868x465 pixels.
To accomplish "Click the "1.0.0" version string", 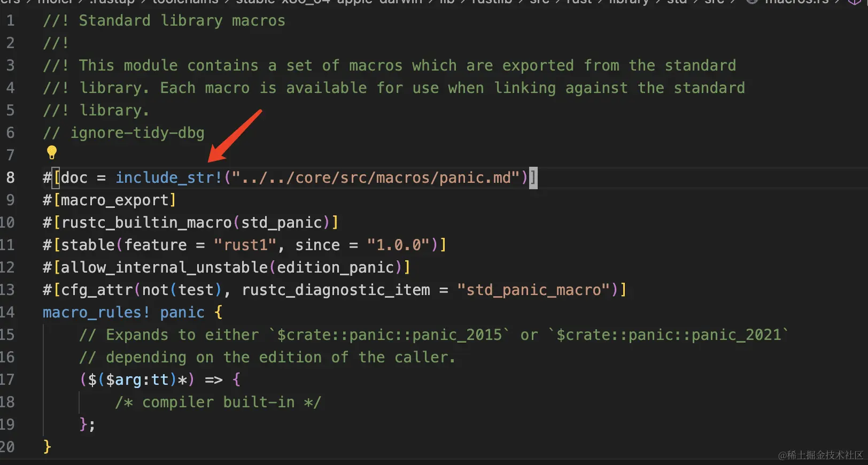I will (x=398, y=245).
